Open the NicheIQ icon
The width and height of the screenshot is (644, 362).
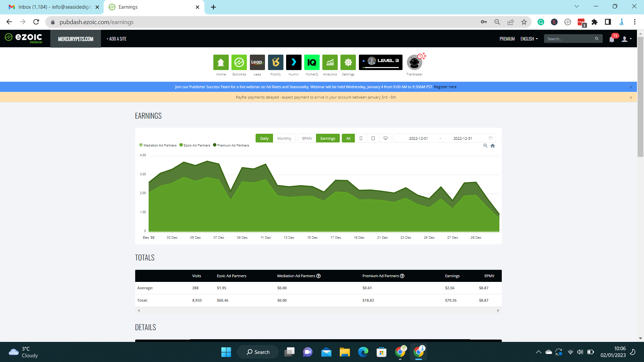click(x=312, y=62)
